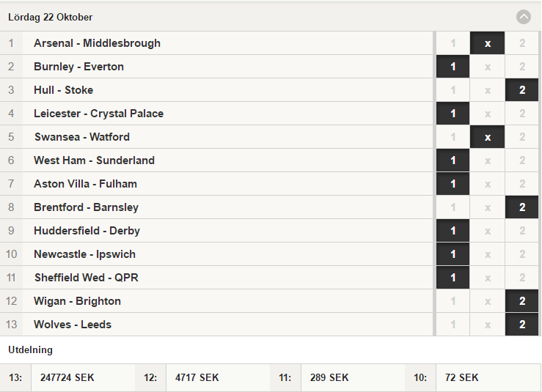This screenshot has width=542, height=392.
Task: Toggle 1 for Sheffield Wed - QPR
Action: pos(453,278)
